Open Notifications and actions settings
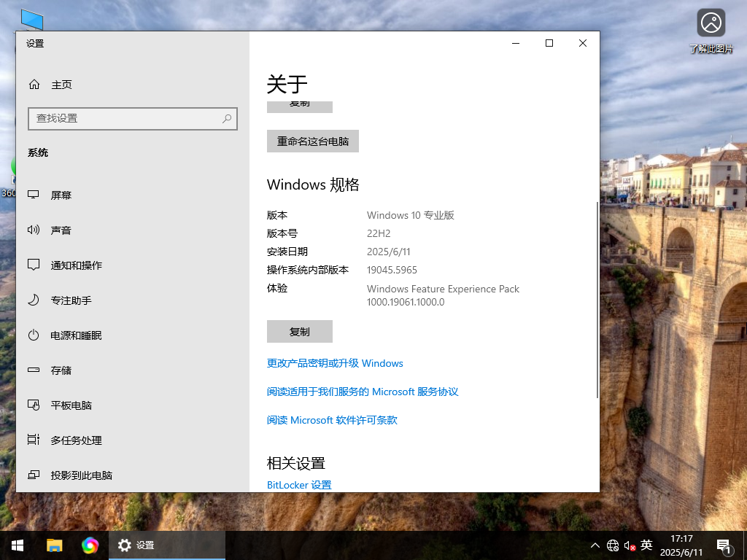 tap(77, 265)
